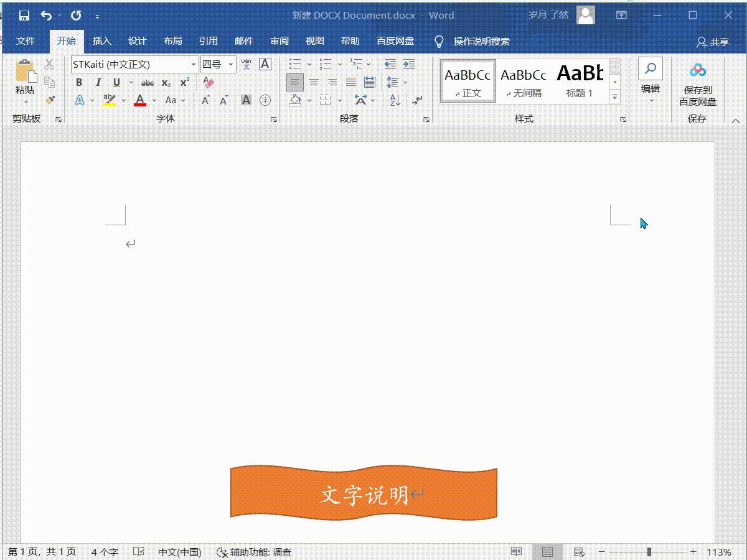This screenshot has width=747, height=560.
Task: Open the 文件 menu
Action: 26,41
